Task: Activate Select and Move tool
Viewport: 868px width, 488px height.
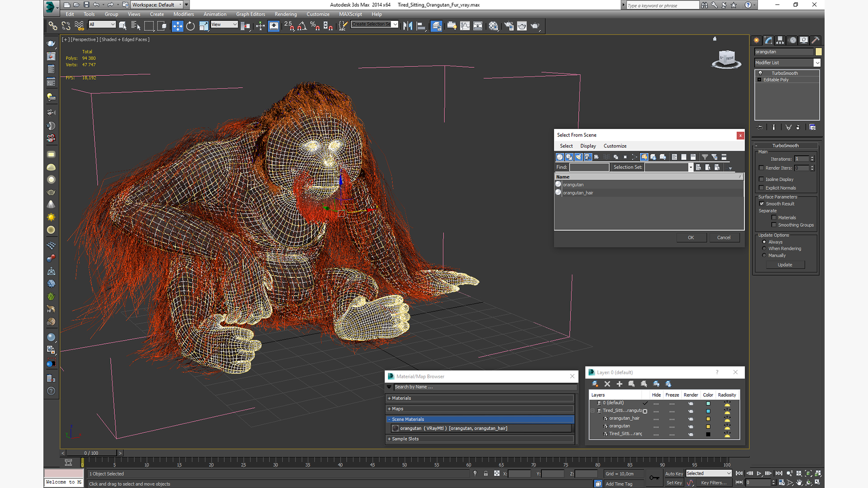Action: tap(177, 26)
